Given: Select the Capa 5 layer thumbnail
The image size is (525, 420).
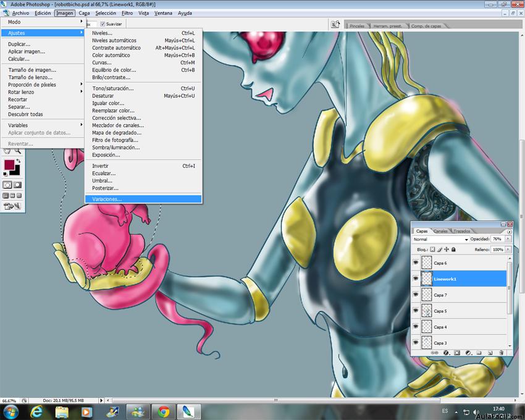Looking at the screenshot, I should click(x=427, y=311).
